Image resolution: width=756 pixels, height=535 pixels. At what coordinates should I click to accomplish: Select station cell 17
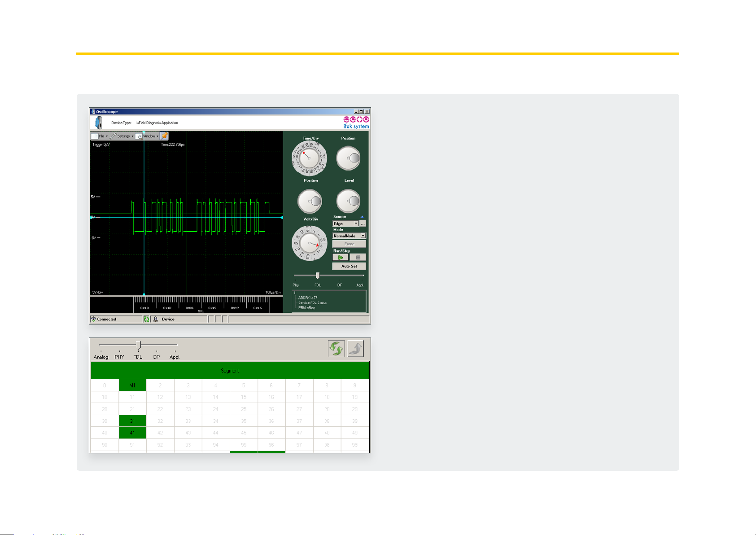point(299,397)
